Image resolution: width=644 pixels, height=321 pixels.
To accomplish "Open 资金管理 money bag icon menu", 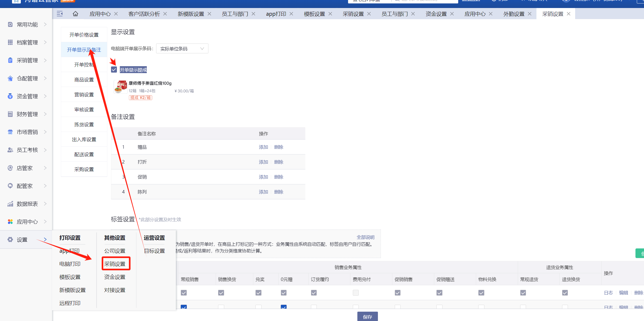I will click(10, 96).
